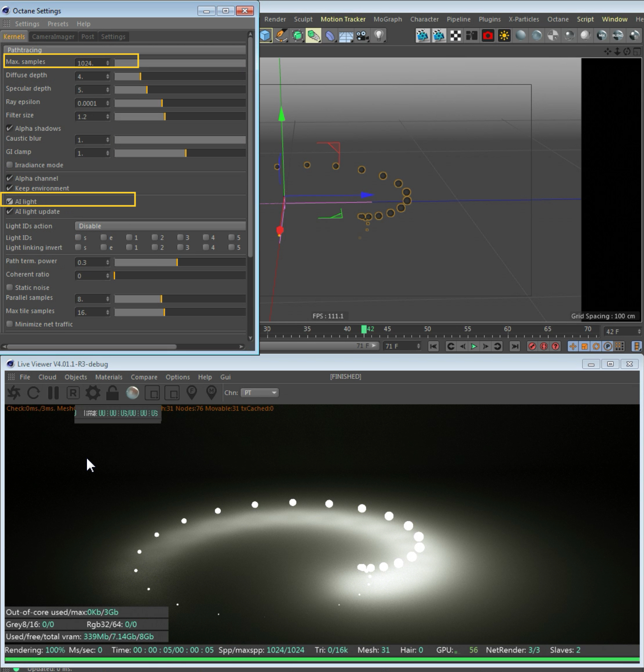644x672 pixels.
Task: Adjust the Diffuse depth slider
Action: pyautogui.click(x=180, y=76)
